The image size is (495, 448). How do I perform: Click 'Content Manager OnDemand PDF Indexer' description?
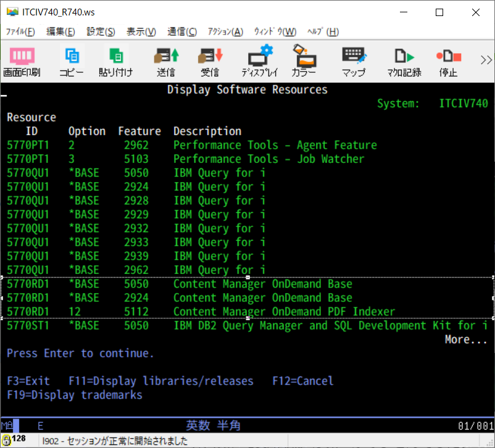pos(284,312)
